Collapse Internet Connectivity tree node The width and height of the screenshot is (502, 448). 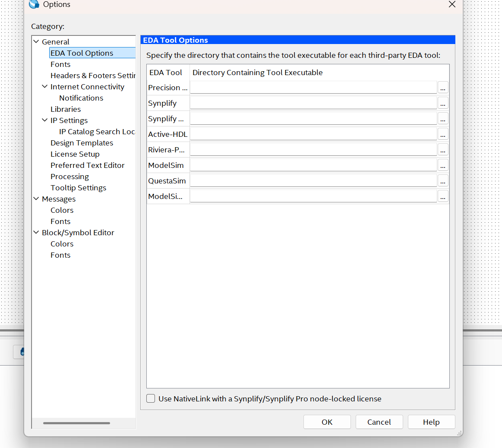[45, 86]
